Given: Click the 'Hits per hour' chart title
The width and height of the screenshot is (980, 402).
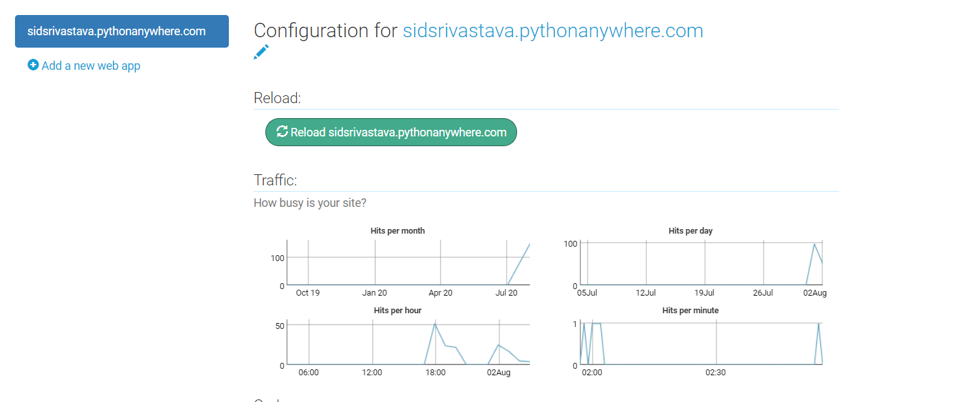Looking at the screenshot, I should click(x=398, y=311).
